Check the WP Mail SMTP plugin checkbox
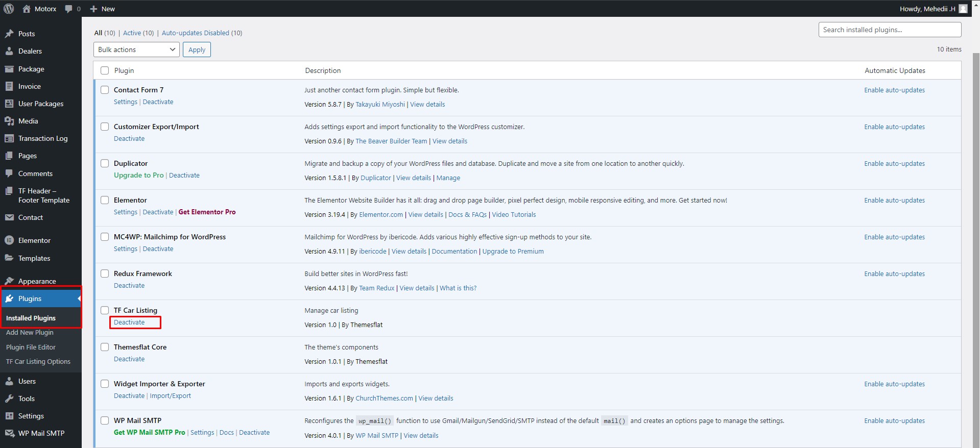 tap(105, 420)
